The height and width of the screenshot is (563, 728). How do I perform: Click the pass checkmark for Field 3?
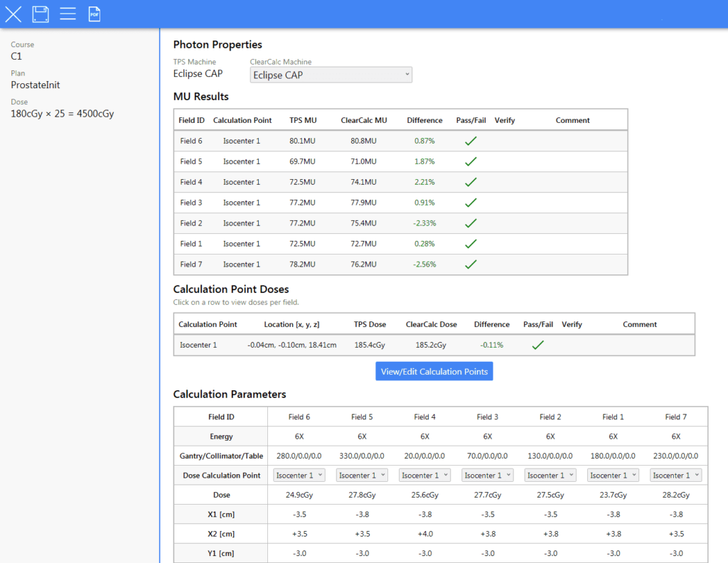(x=470, y=203)
